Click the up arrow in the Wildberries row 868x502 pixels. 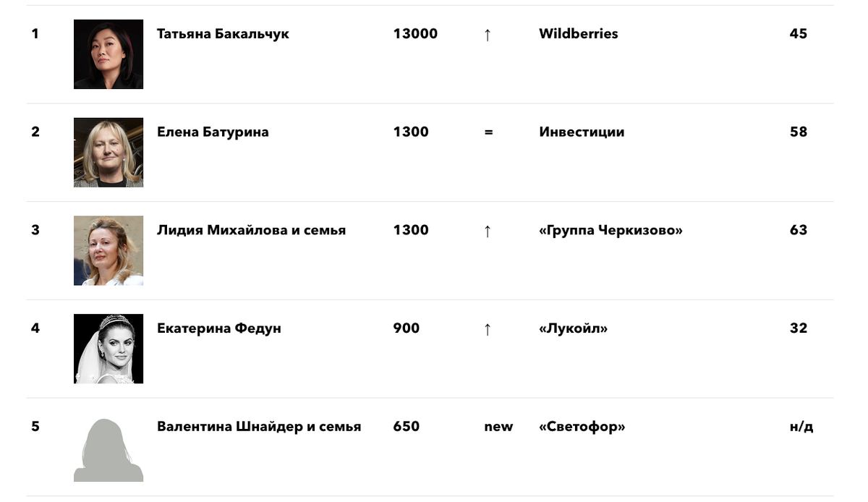(x=488, y=34)
